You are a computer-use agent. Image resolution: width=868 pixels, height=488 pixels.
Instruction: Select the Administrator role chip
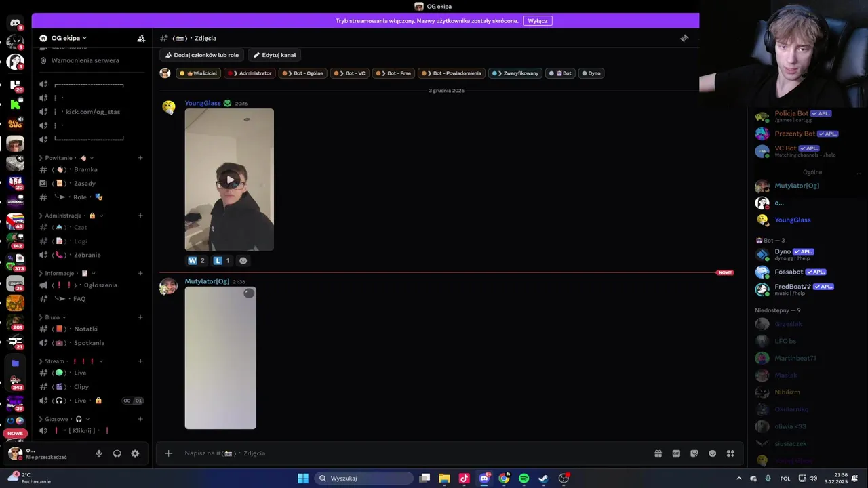click(x=250, y=73)
